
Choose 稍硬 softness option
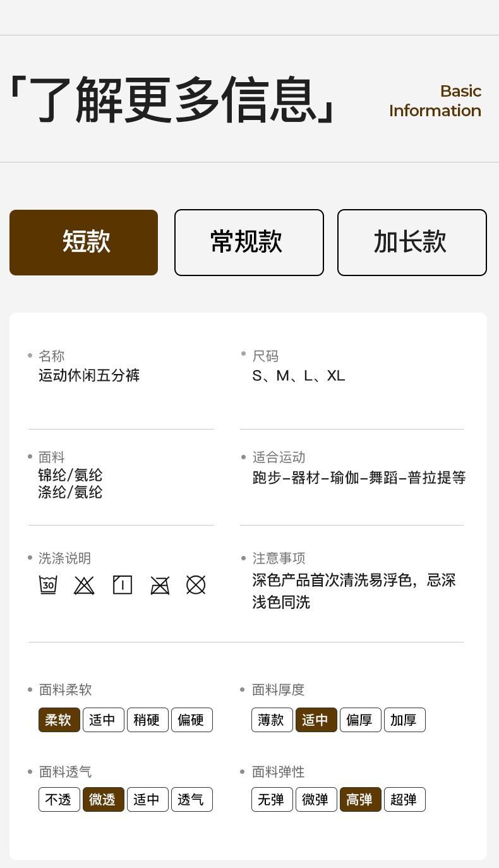tap(147, 720)
